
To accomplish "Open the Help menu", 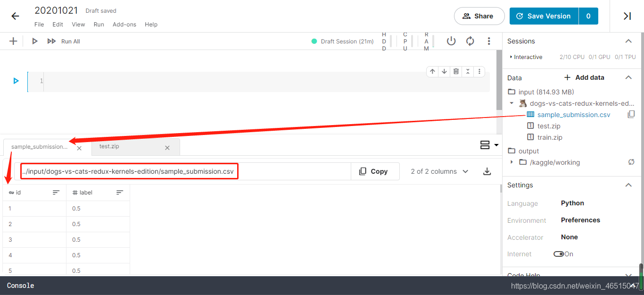I will (x=151, y=25).
